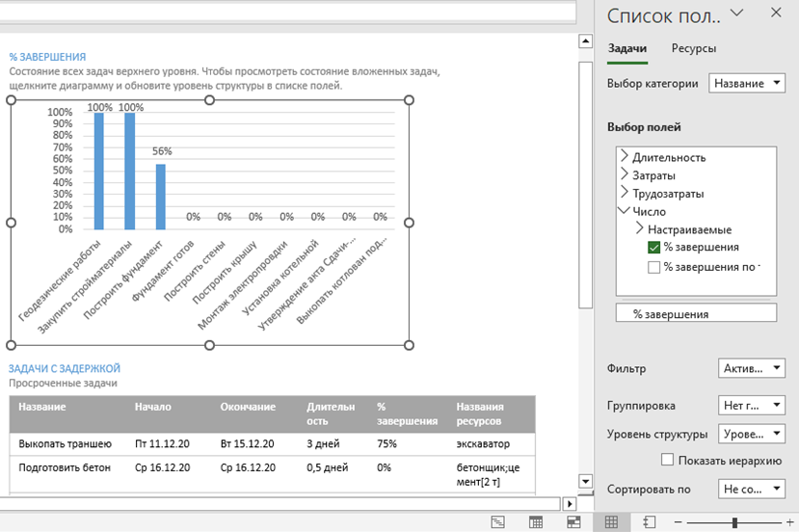Adjust the zoom slider handle
Screen dimensions: 799x532
734,522
